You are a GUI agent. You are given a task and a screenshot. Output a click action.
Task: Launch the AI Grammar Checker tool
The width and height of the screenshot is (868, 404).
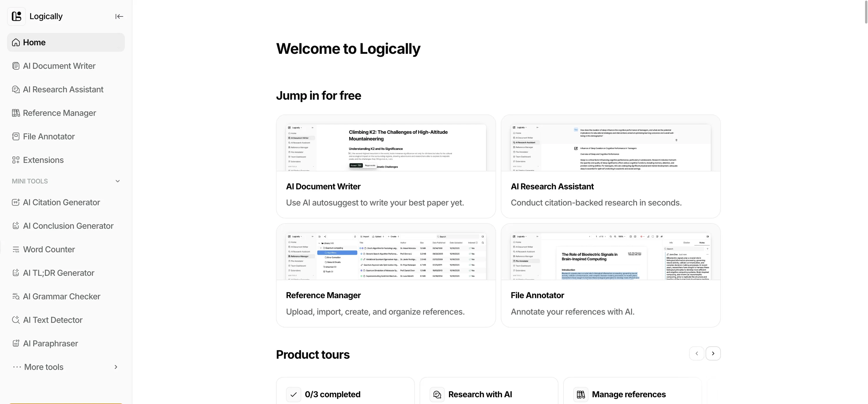tap(66, 297)
